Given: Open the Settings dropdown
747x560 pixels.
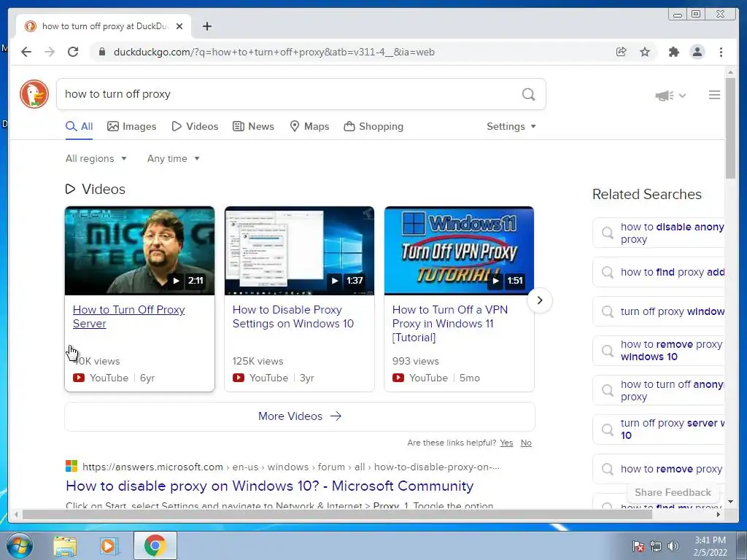Looking at the screenshot, I should pos(511,126).
